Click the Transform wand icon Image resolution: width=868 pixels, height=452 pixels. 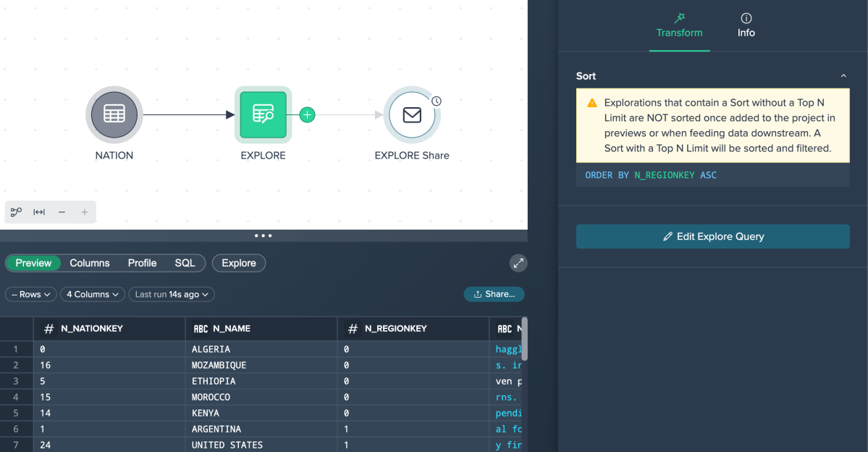680,17
